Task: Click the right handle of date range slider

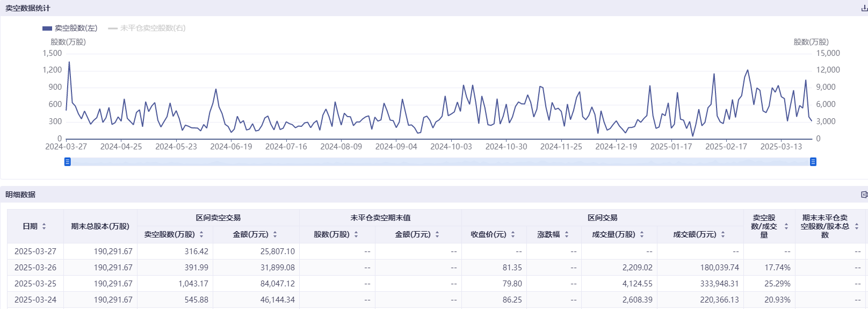Action: [x=813, y=162]
